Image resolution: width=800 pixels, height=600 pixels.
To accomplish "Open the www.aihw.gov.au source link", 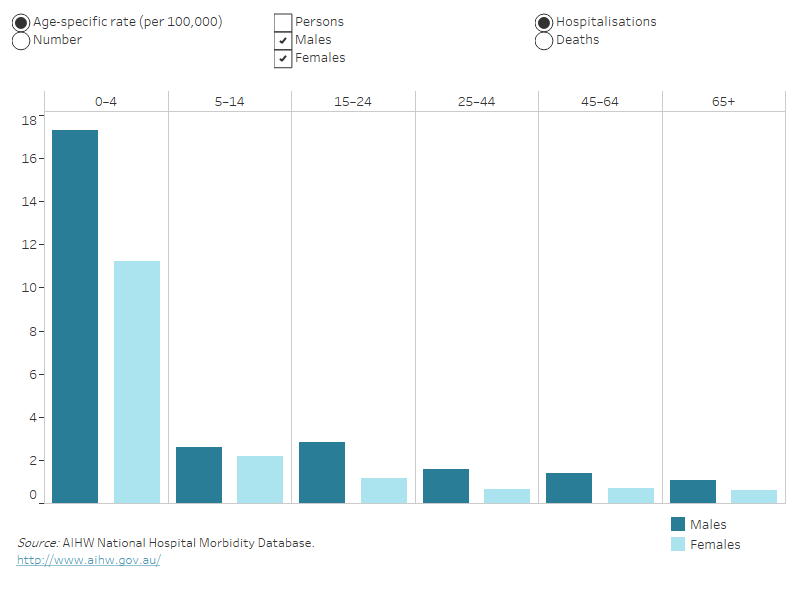I will pos(88,560).
